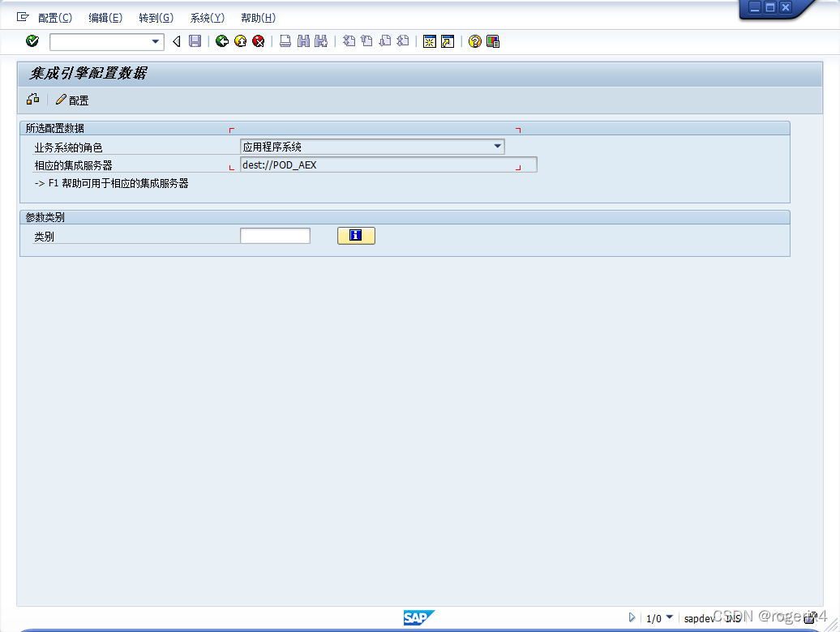This screenshot has width=840, height=632.
Task: Click the Print icon in toolbar
Action: [x=285, y=41]
